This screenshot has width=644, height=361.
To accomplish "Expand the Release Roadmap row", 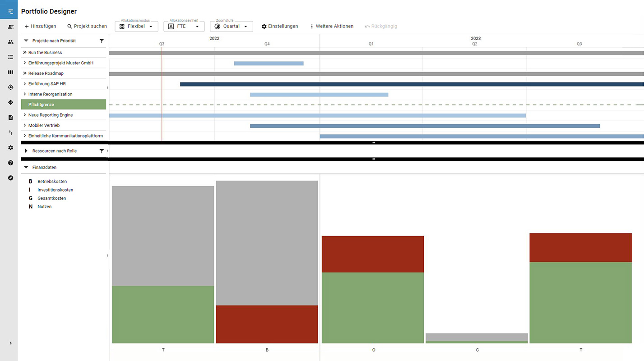I will click(x=25, y=73).
